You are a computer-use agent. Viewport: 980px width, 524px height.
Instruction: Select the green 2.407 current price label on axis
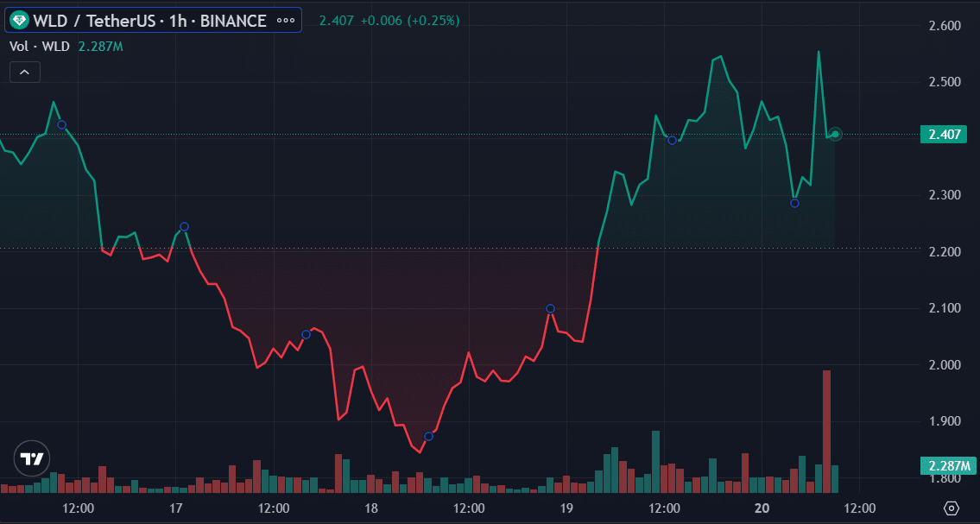pos(945,135)
